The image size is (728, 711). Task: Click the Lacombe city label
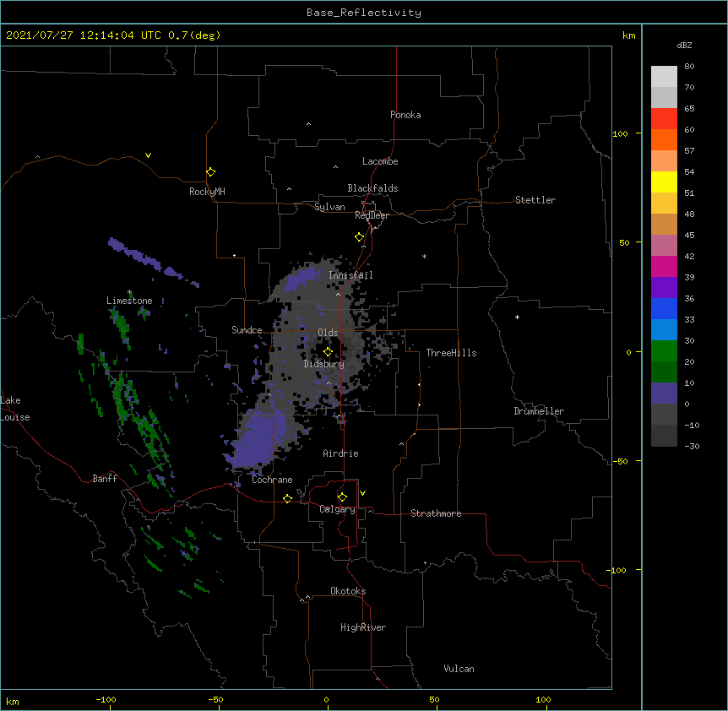point(380,161)
